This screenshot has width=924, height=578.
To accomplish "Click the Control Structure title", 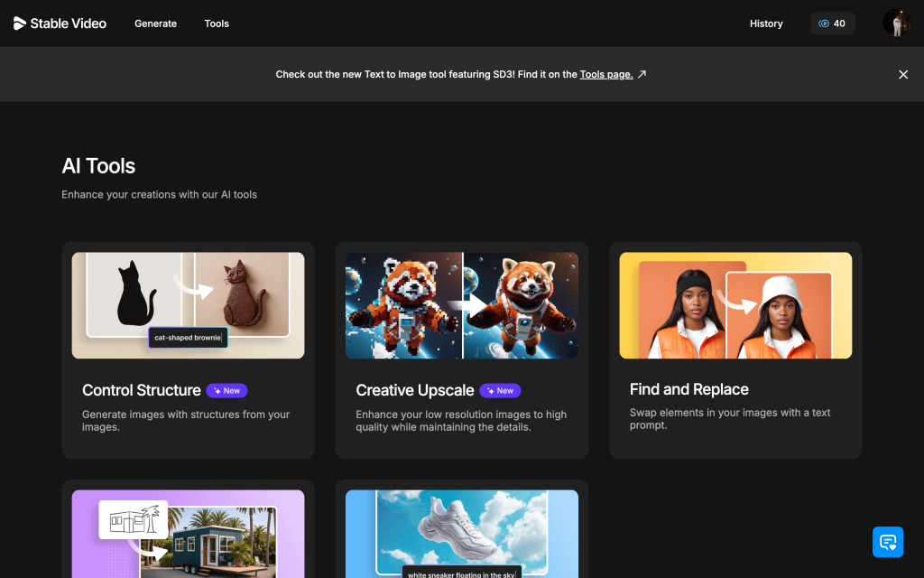I will point(142,390).
